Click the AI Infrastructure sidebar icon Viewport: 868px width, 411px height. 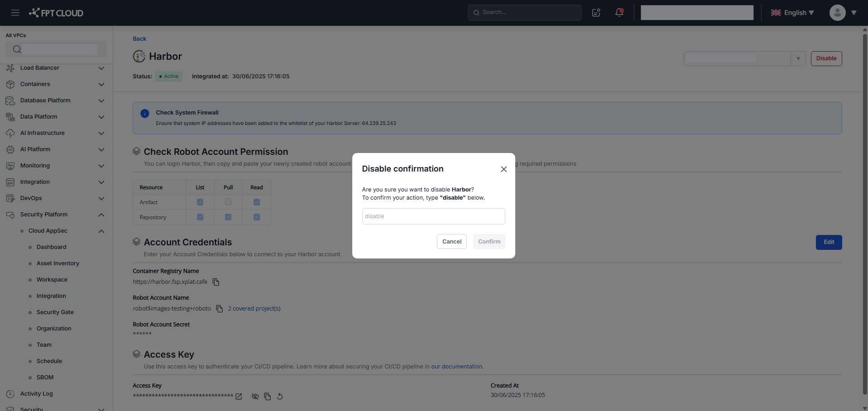pos(10,133)
